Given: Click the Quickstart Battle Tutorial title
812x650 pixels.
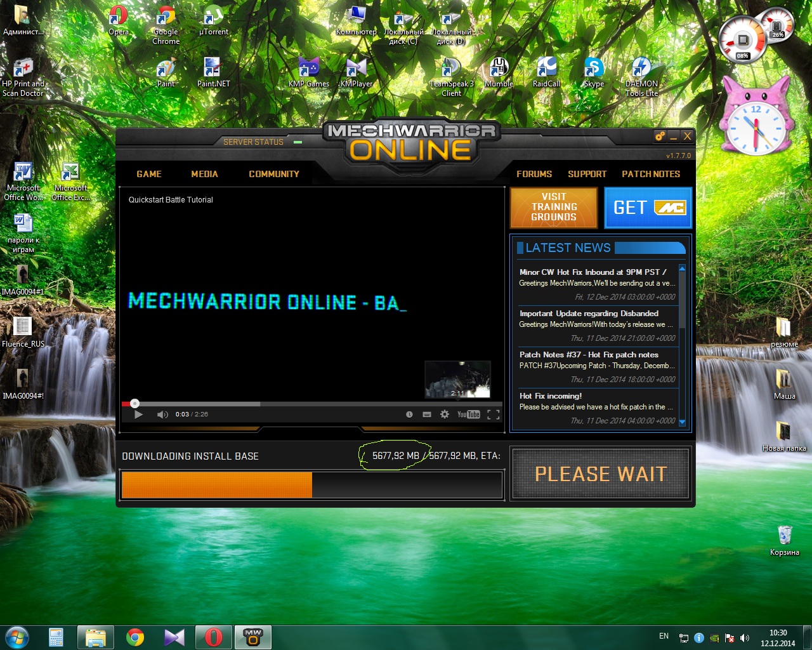Looking at the screenshot, I should click(171, 200).
